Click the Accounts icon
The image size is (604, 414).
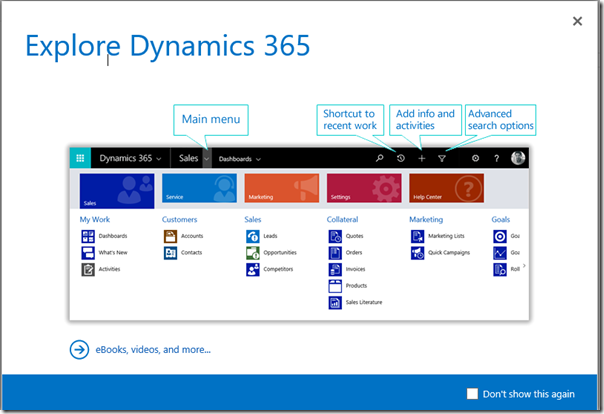tap(170, 236)
